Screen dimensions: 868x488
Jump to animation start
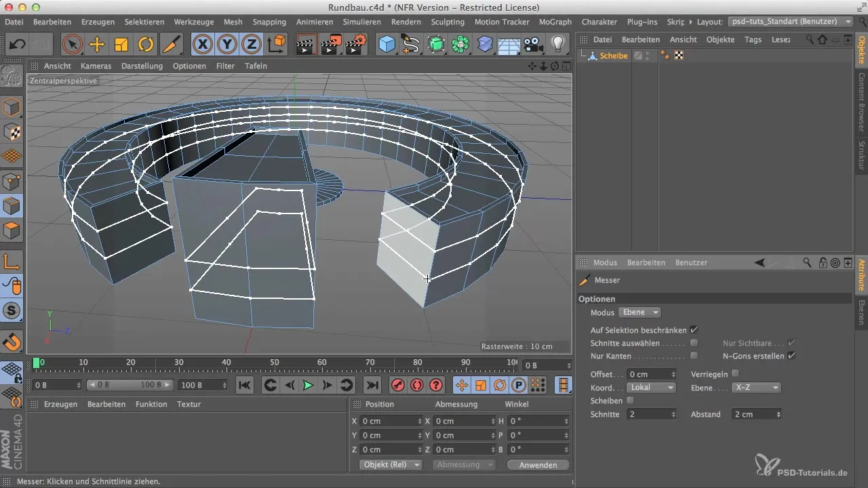click(x=245, y=385)
